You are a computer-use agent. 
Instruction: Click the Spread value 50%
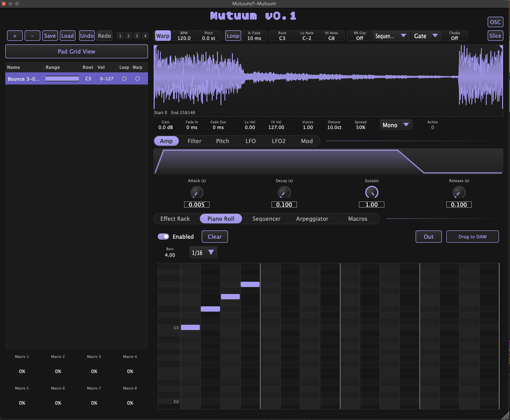click(x=360, y=127)
